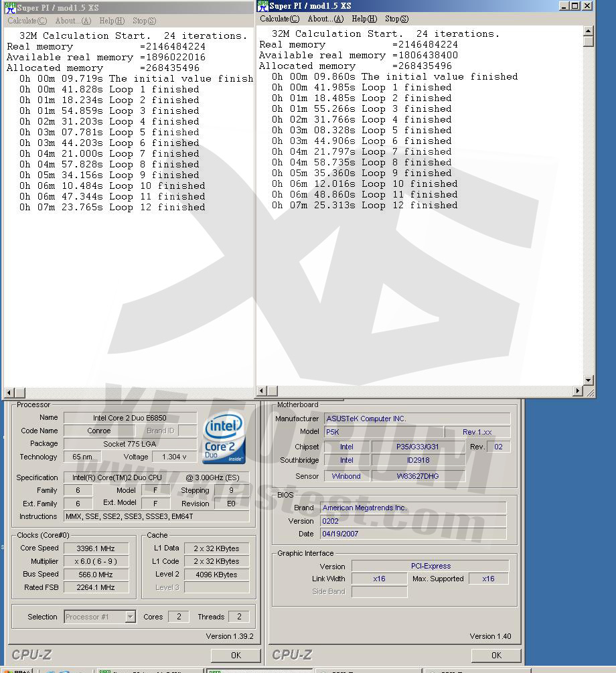Open Stop menu in right Super PI window
Image resolution: width=616 pixels, height=673 pixels.
pos(396,19)
